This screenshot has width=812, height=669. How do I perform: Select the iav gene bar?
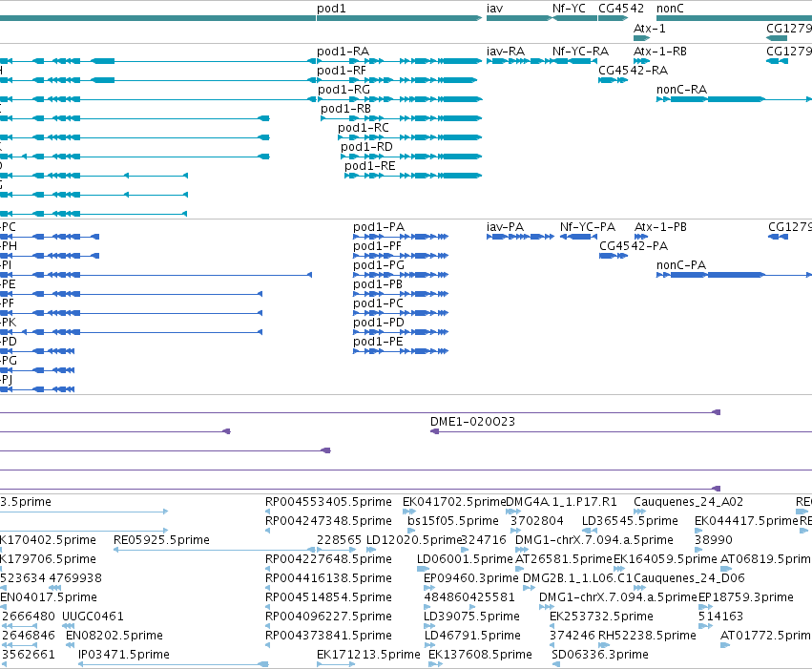(x=519, y=18)
